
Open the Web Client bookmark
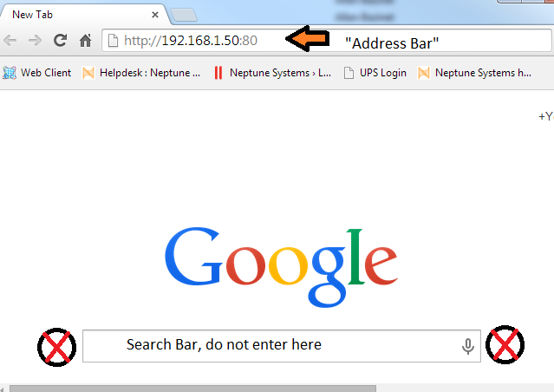(x=37, y=73)
